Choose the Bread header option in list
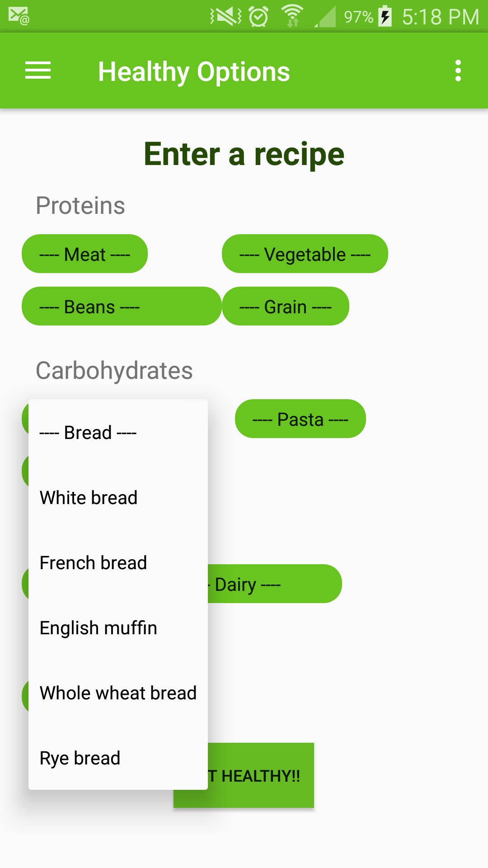The height and width of the screenshot is (868, 488). [88, 433]
